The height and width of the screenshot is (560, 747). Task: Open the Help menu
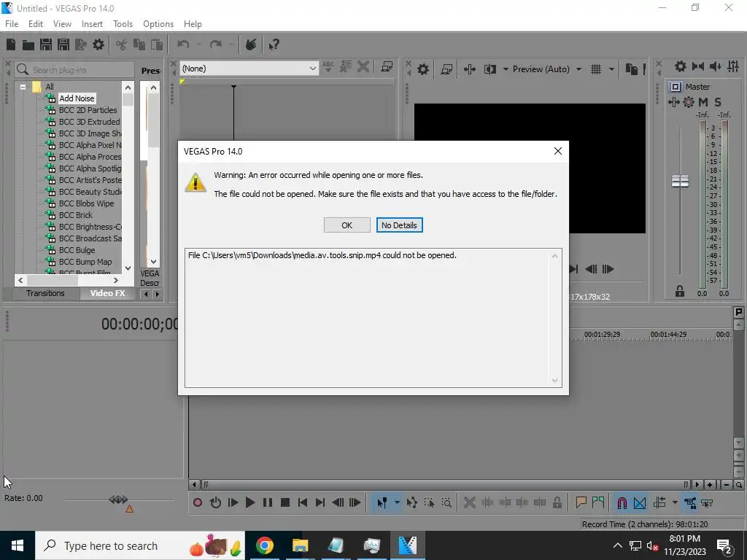193,24
